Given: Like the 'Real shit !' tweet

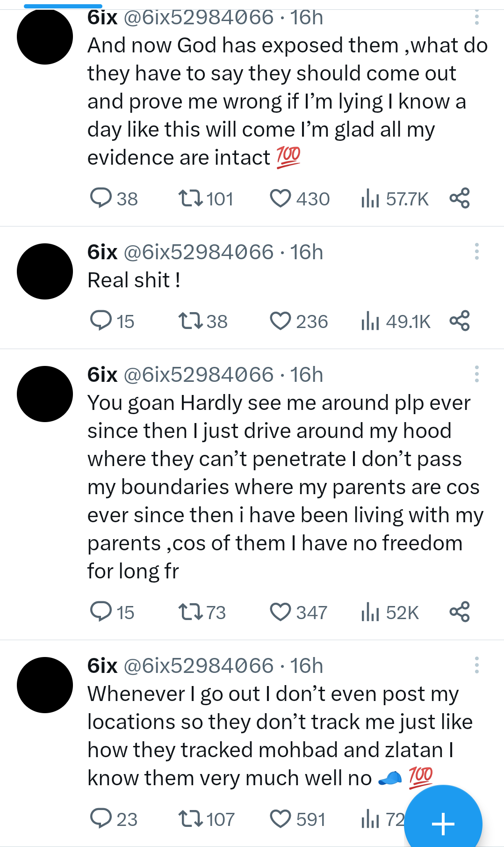Looking at the screenshot, I should (x=281, y=321).
